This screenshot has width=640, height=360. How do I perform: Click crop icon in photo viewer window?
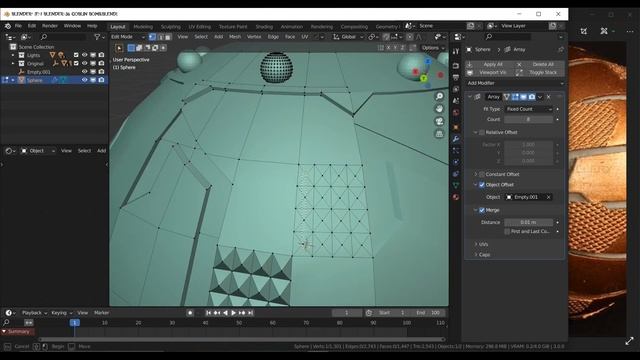584,31
